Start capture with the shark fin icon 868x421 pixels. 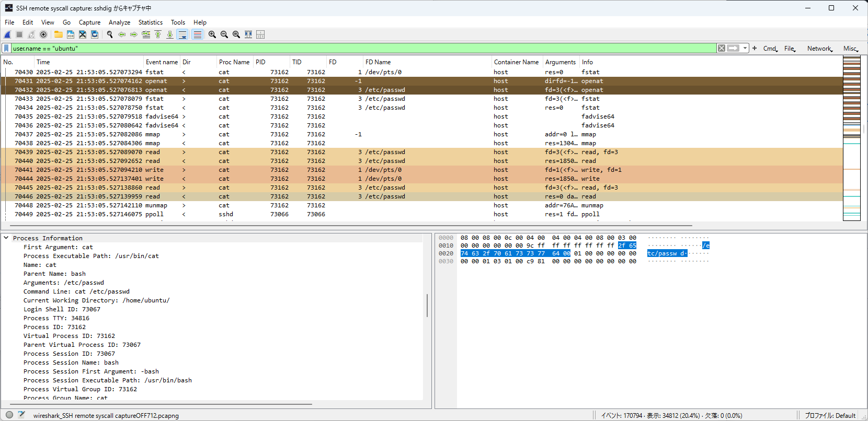tap(7, 34)
